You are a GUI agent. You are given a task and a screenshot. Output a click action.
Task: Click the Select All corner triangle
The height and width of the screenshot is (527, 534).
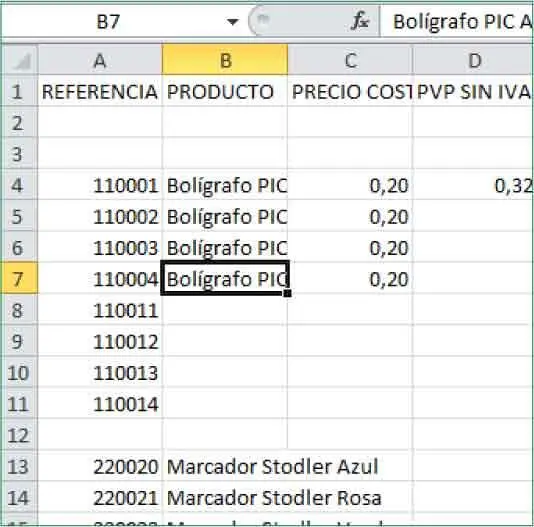pos(20,61)
